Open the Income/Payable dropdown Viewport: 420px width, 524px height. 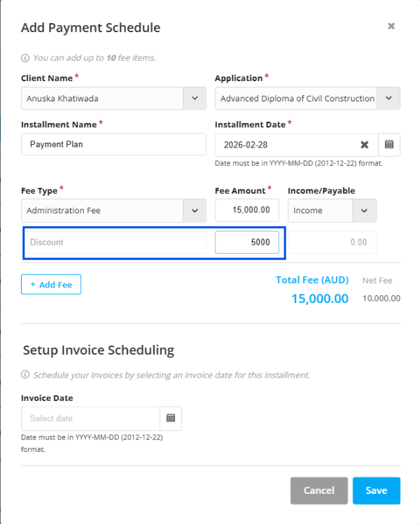(x=364, y=211)
